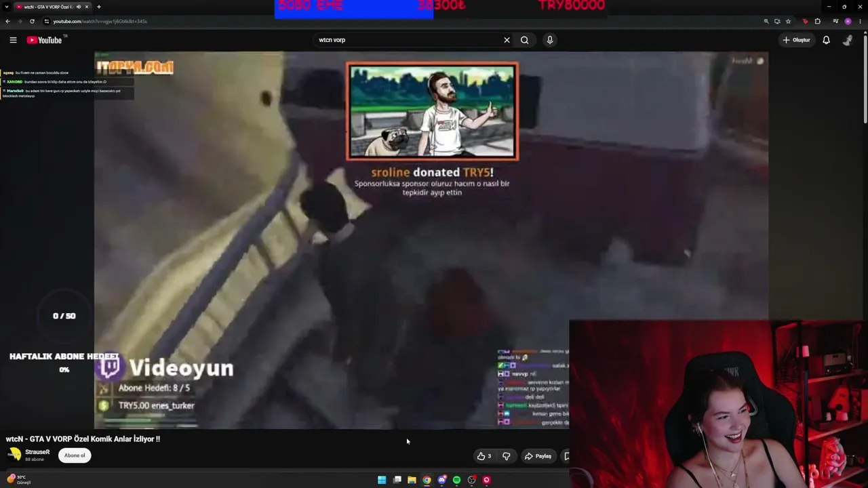Screen dimensions: 868x488
Task: Click the install app icon in address bar
Action: click(777, 21)
